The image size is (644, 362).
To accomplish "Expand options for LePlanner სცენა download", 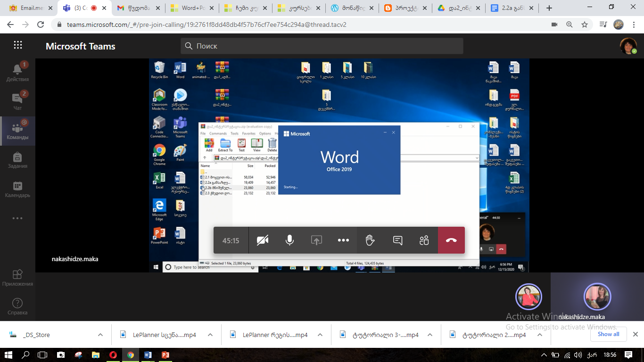I will (x=210, y=335).
